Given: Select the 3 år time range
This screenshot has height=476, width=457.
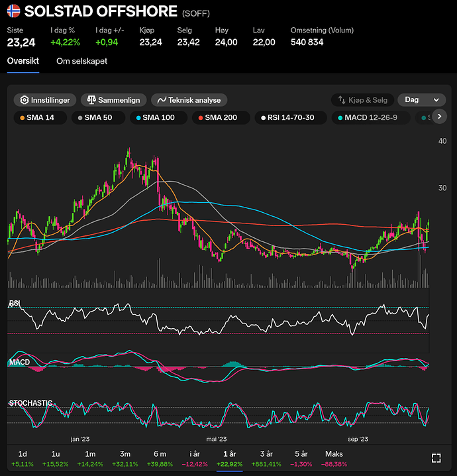Looking at the screenshot, I should [x=266, y=458].
